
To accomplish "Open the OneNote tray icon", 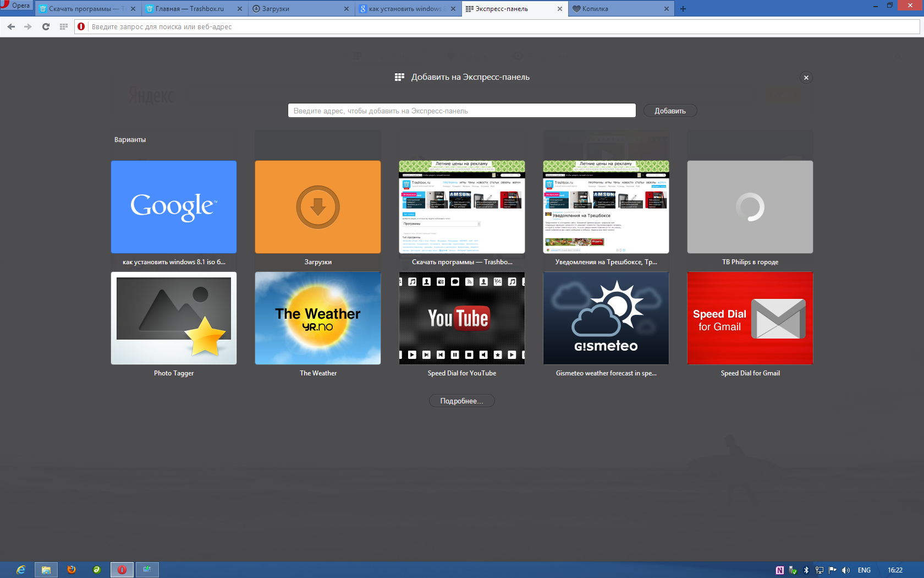I will [x=780, y=570].
